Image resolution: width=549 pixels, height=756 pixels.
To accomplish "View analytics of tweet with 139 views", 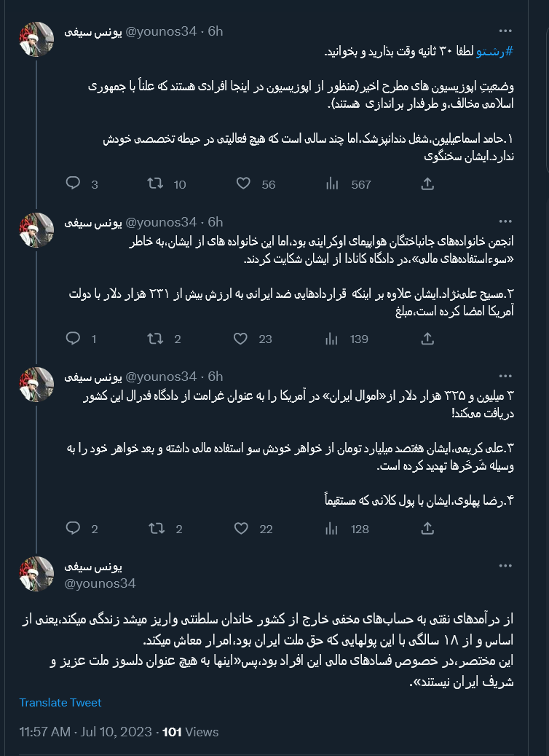I will [x=332, y=338].
